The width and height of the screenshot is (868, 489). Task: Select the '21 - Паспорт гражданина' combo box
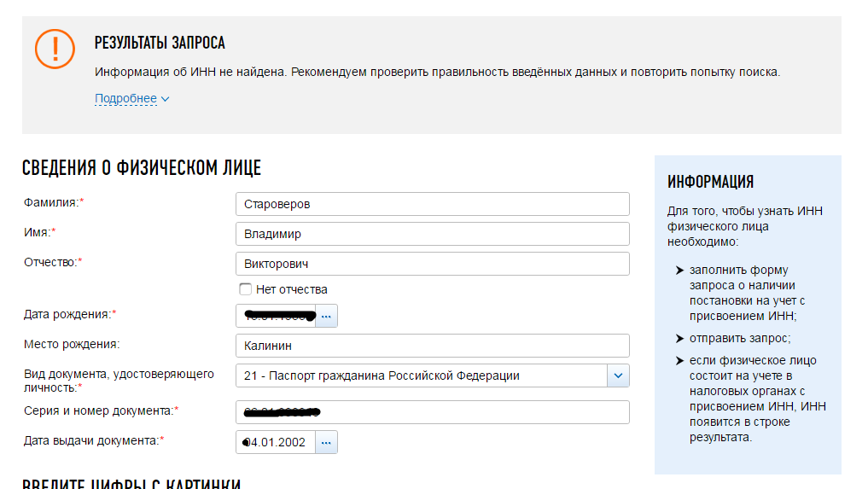coord(421,375)
